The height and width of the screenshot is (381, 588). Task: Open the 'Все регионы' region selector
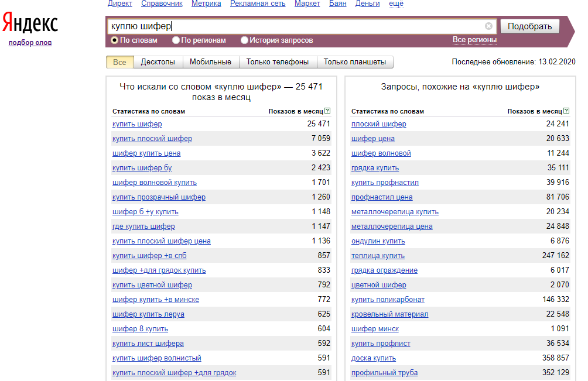(474, 40)
